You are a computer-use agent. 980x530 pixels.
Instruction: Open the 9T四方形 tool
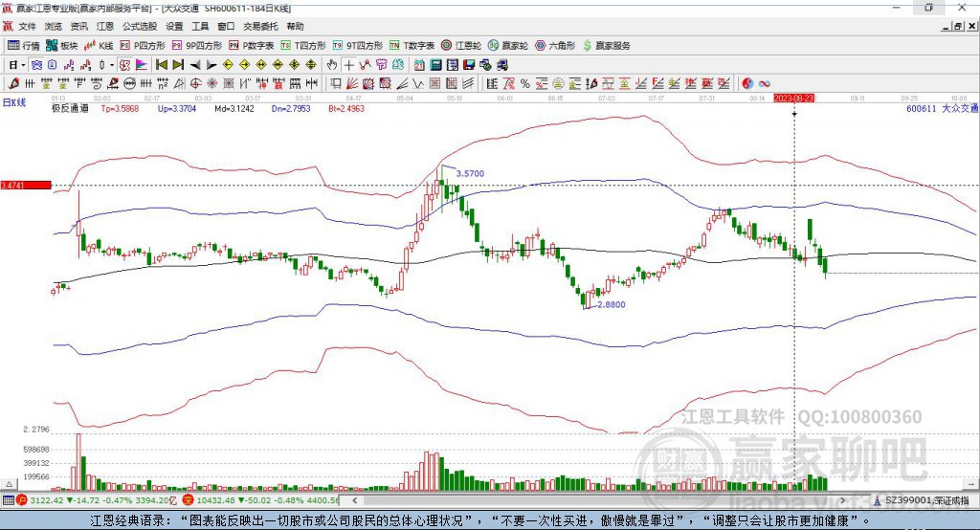tap(358, 46)
